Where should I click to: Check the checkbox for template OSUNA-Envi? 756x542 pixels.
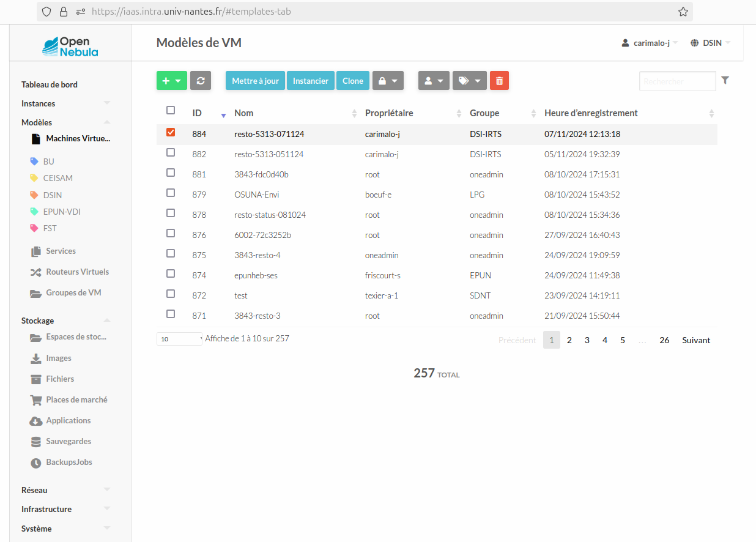pos(169,192)
